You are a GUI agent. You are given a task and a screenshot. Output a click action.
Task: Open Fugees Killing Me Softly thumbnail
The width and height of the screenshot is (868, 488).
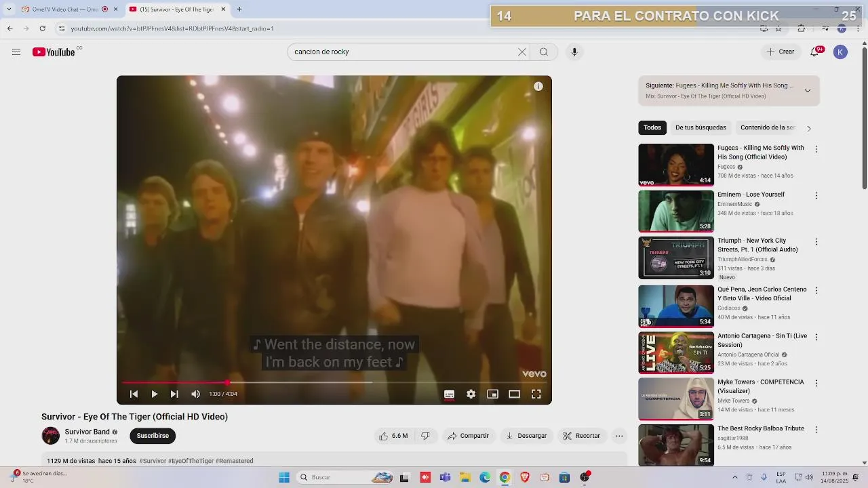coord(676,165)
